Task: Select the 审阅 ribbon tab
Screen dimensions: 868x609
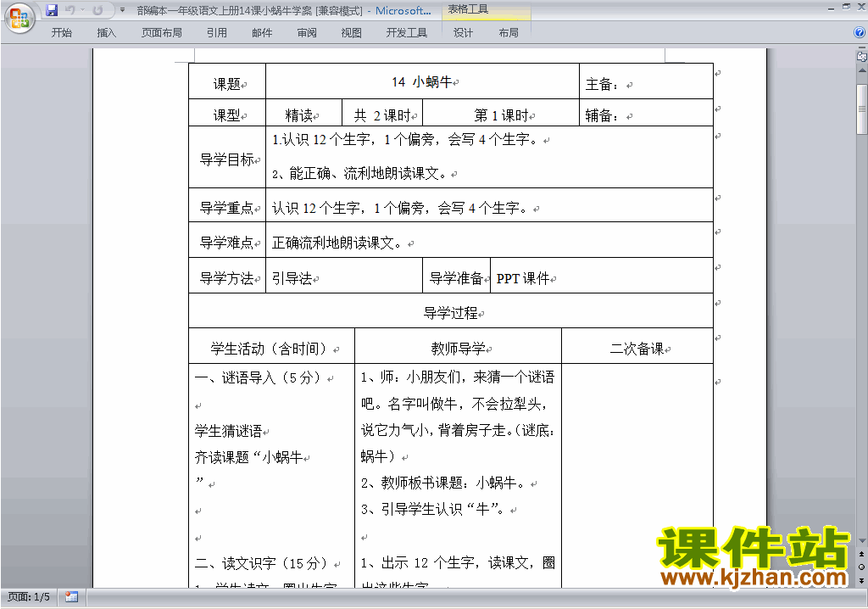Action: 307,33
